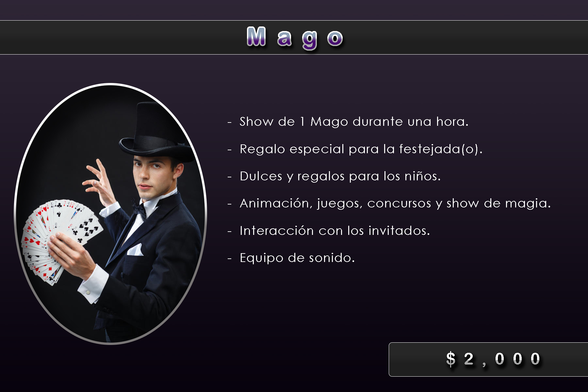
Task: Select "Regalo especial para la festejada(o)" line
Action: coord(361,149)
